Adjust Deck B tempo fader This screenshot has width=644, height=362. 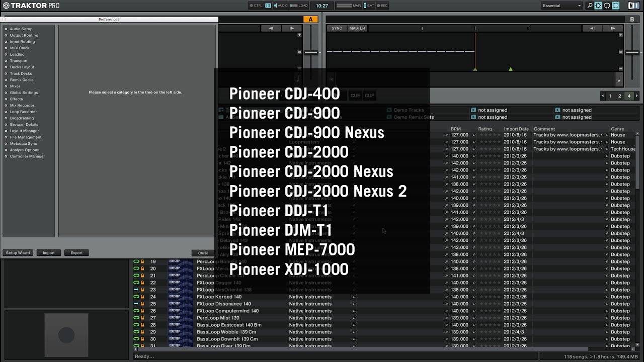(632, 52)
